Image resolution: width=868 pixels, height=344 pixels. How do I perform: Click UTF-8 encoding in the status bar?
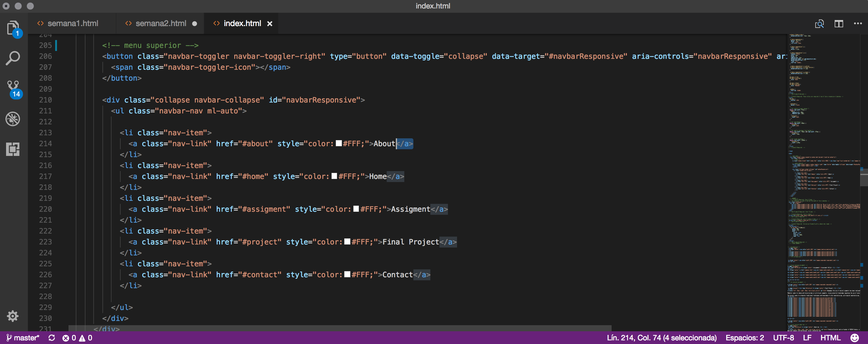pos(783,338)
